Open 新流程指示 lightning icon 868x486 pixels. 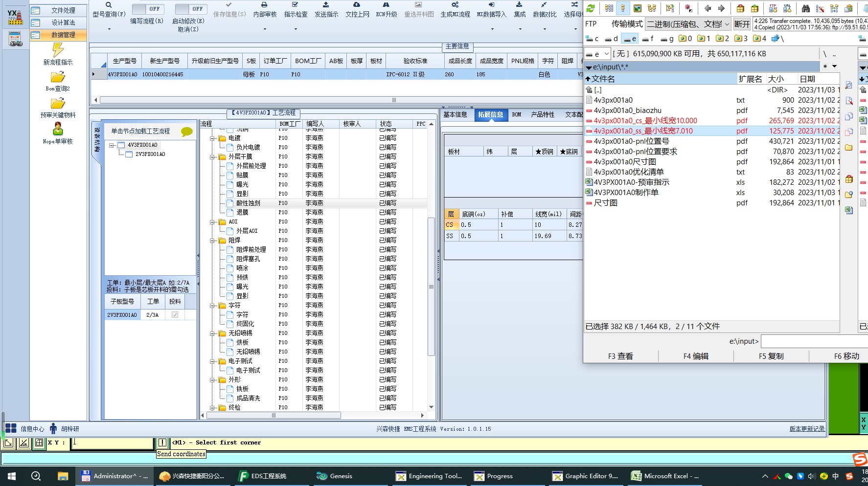pyautogui.click(x=58, y=50)
